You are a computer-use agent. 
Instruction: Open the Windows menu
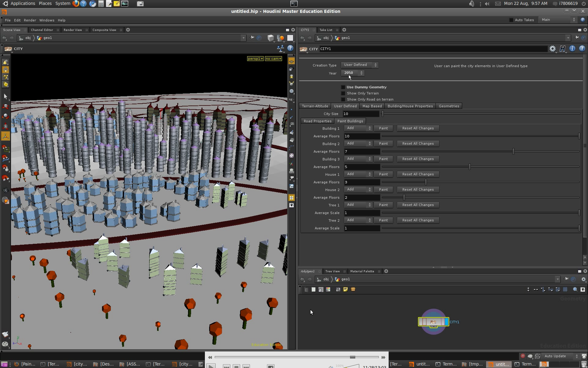[47, 20]
